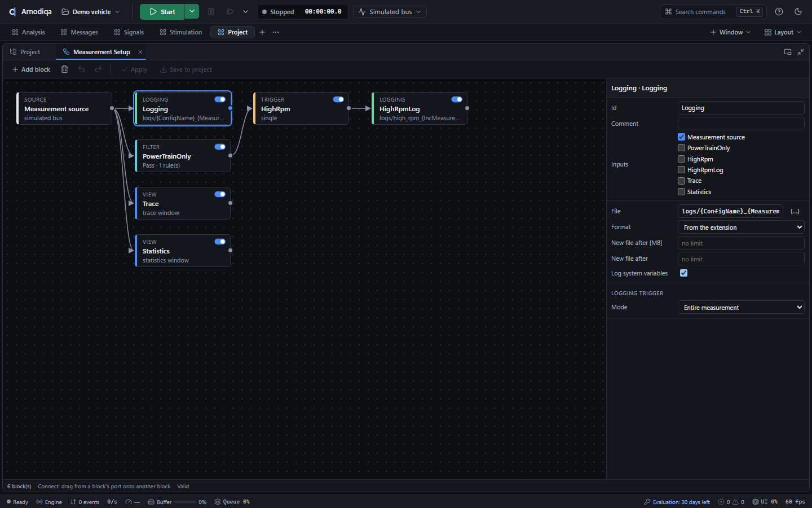
Task: Toggle the PowerTrainOnly filter switch
Action: point(220,147)
